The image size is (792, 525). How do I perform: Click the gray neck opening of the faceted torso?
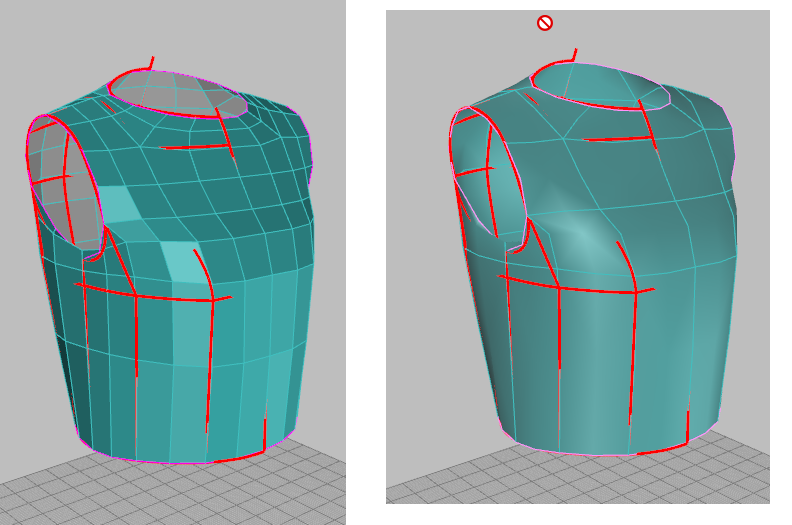(178, 94)
